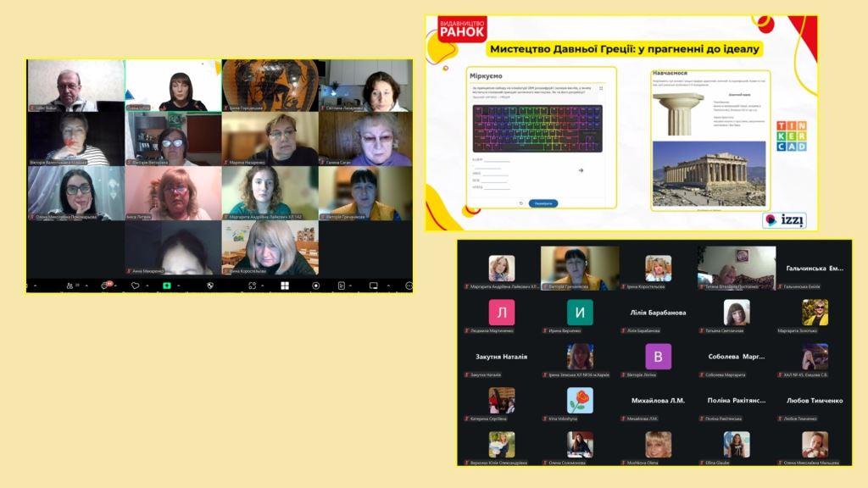Click the Notes document icon
This screenshot has width=868, height=488.
[342, 286]
